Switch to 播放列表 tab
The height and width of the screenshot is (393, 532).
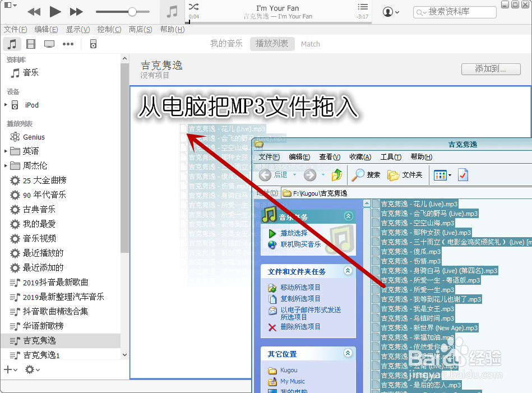(x=272, y=44)
